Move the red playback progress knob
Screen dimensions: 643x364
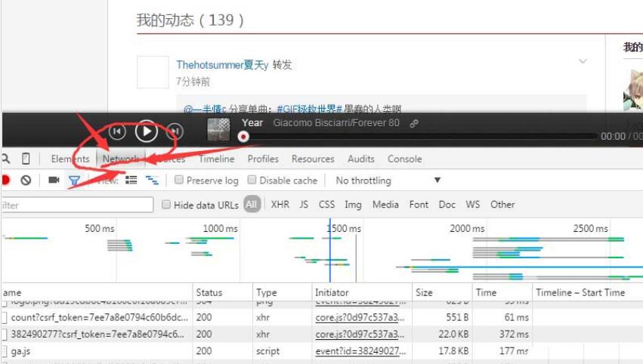tap(243, 137)
